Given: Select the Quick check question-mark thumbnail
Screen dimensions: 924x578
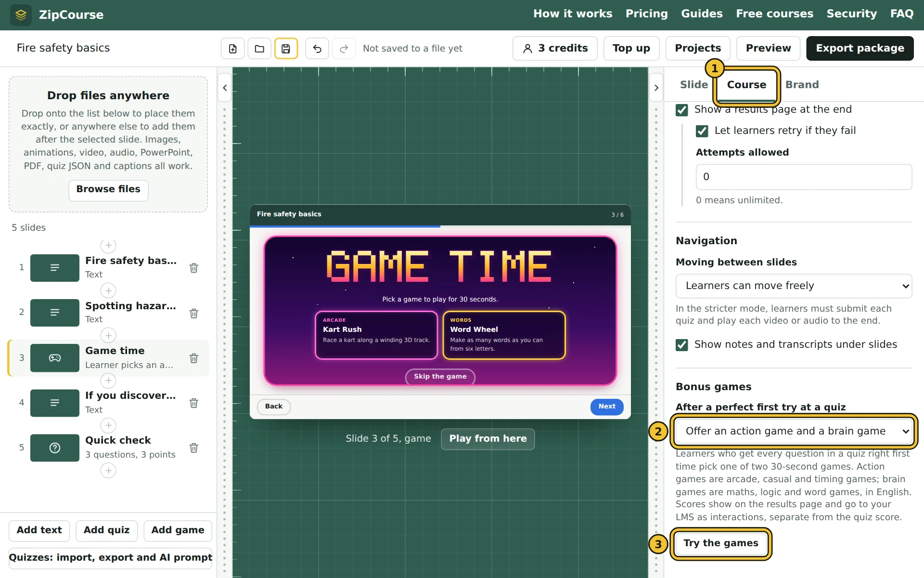Looking at the screenshot, I should (55, 448).
